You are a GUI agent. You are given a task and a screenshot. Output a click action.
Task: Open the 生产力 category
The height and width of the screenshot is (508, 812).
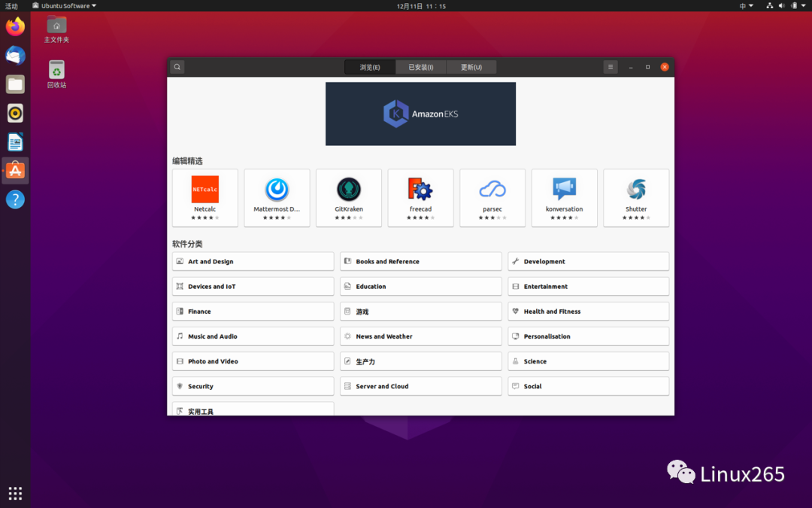[x=420, y=361]
